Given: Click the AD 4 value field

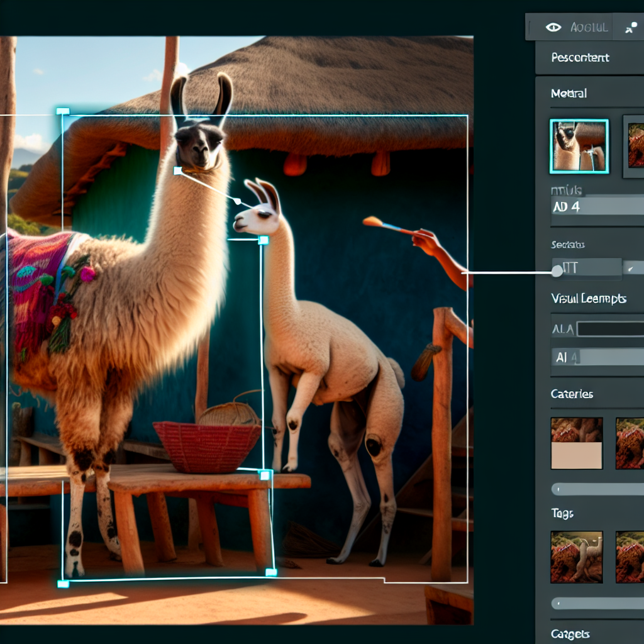Looking at the screenshot, I should tap(597, 206).
